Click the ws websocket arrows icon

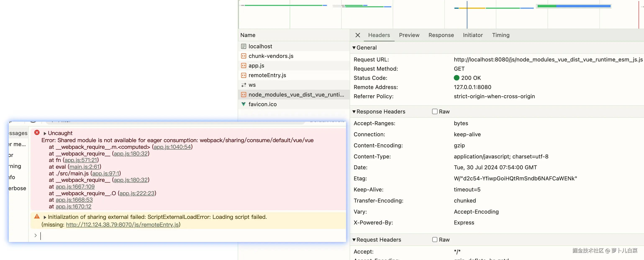tap(243, 85)
